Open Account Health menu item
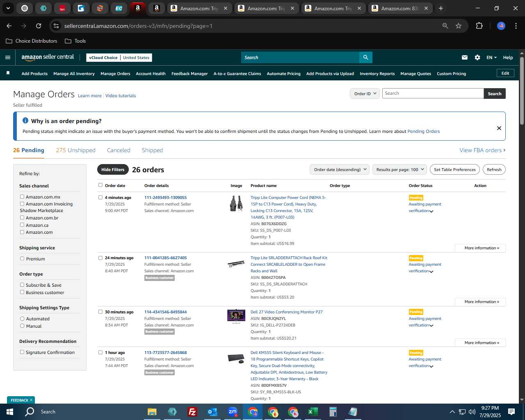 click(151, 74)
